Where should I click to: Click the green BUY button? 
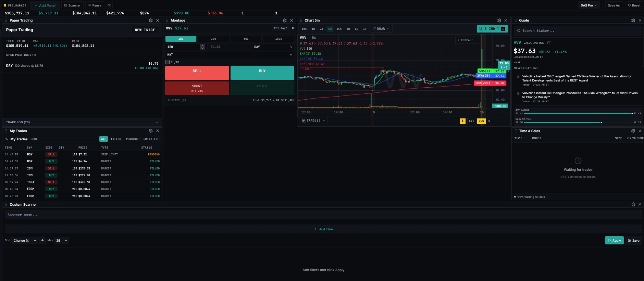(262, 73)
